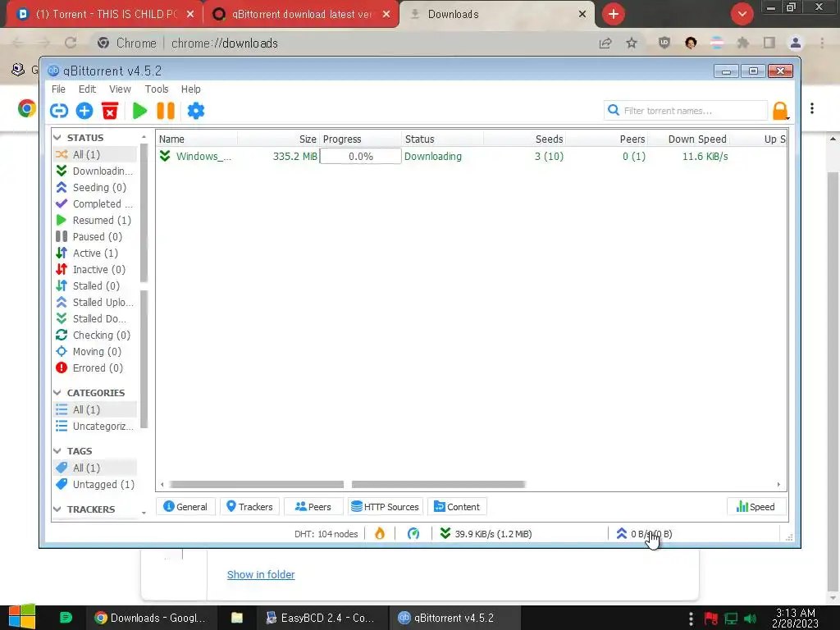The width and height of the screenshot is (840, 630).
Task: Select the Stalled (0) status filter
Action: (x=95, y=286)
